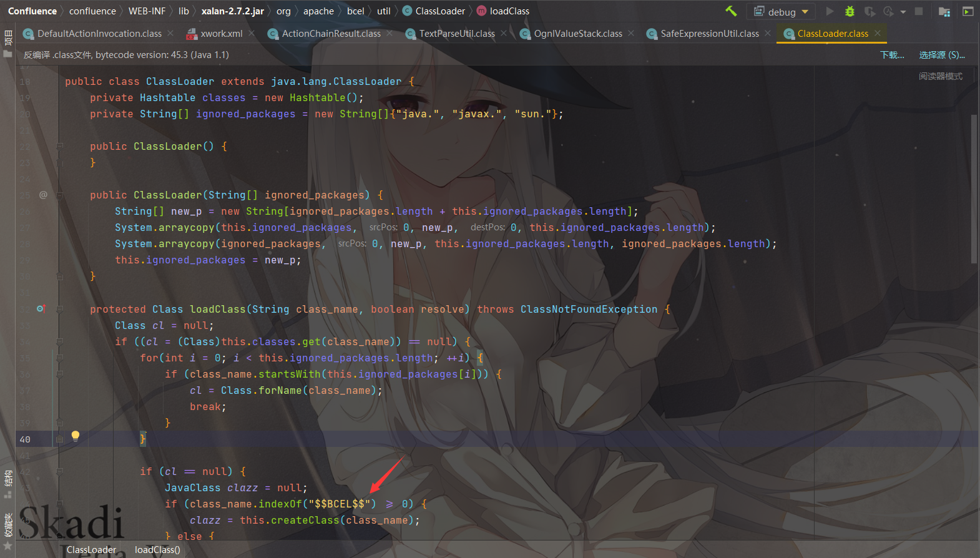Open Project Structure folder icon
Viewport: 980px width, 558px height.
pos(944,11)
